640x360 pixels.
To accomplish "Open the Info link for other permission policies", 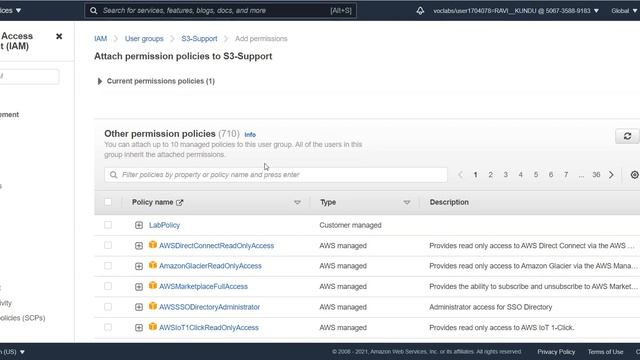I will (x=250, y=134).
